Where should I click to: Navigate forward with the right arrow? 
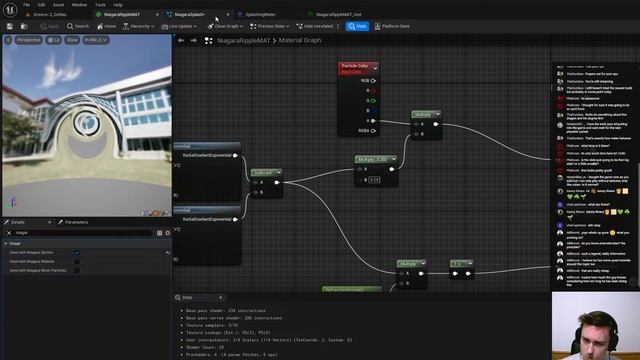(193, 40)
